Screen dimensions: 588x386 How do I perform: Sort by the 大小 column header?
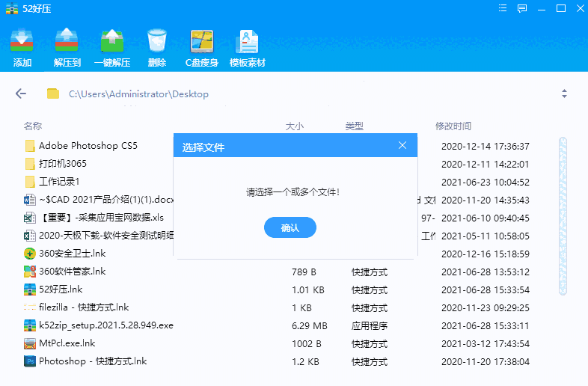pos(295,126)
